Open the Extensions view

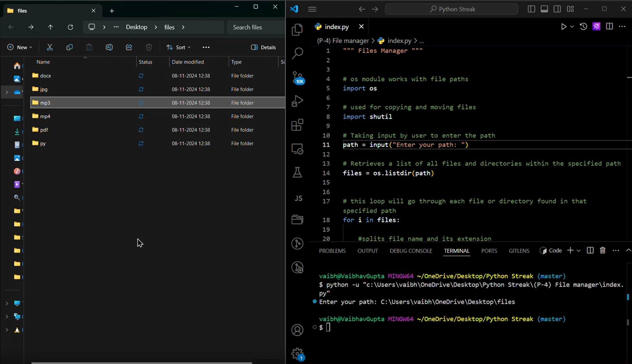click(297, 125)
